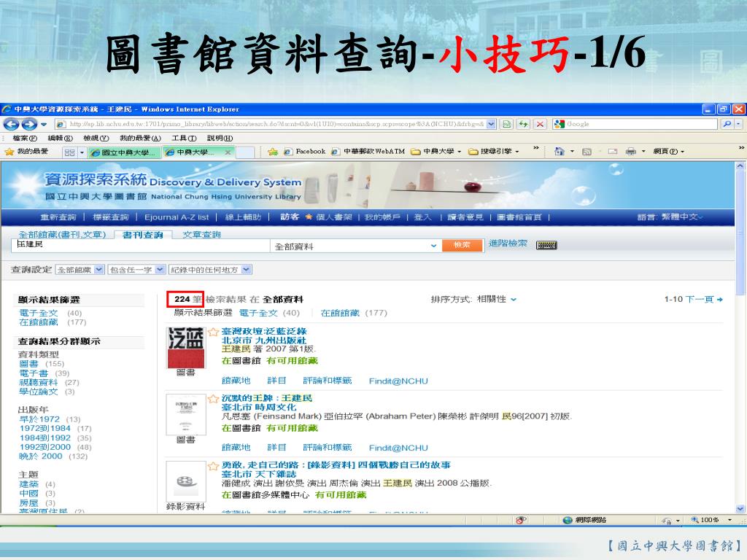Go to next page 下一頁
The image size is (747, 560).
tap(704, 300)
